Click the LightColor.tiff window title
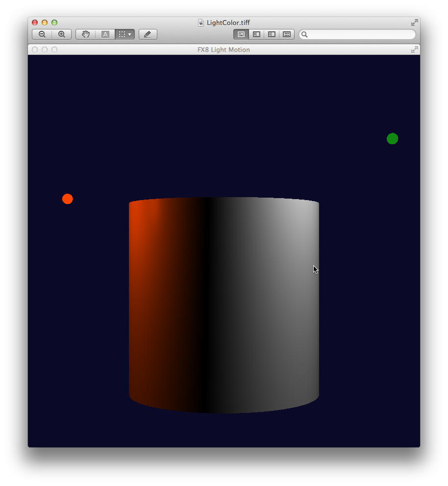448x486 pixels. (x=228, y=23)
